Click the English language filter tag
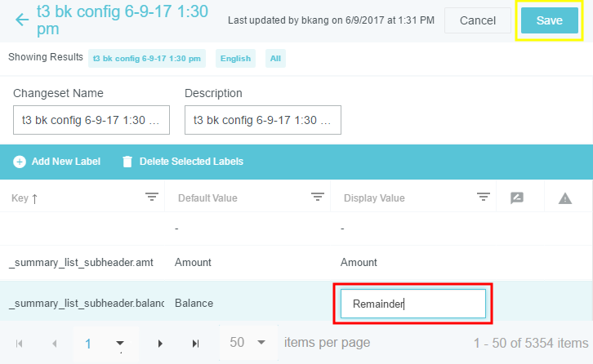The image size is (593, 364). (x=235, y=59)
